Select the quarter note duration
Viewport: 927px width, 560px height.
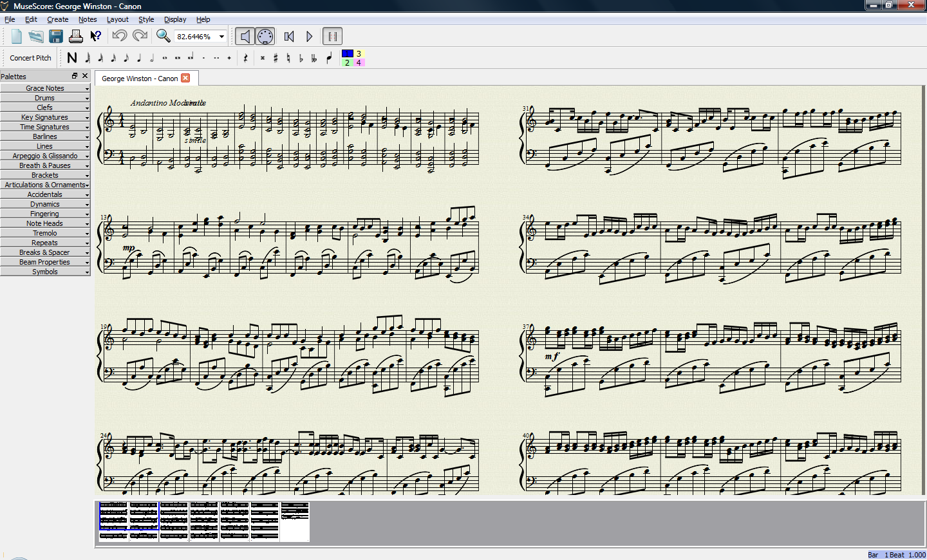coord(139,58)
